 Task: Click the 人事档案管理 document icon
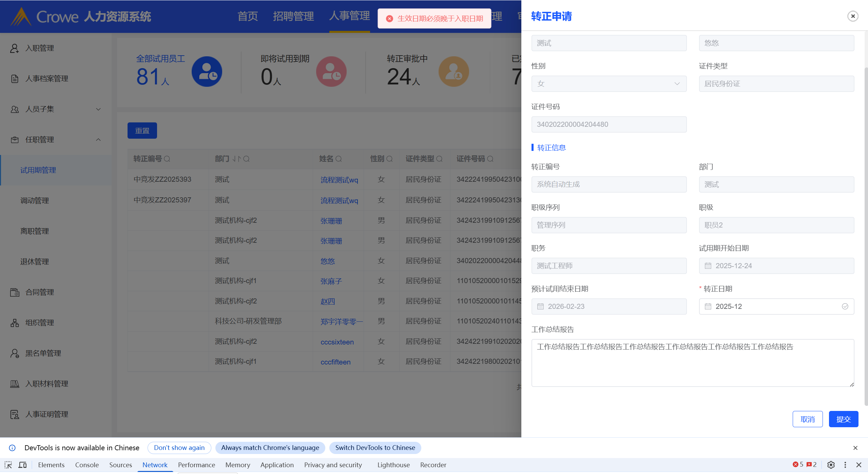tap(14, 79)
